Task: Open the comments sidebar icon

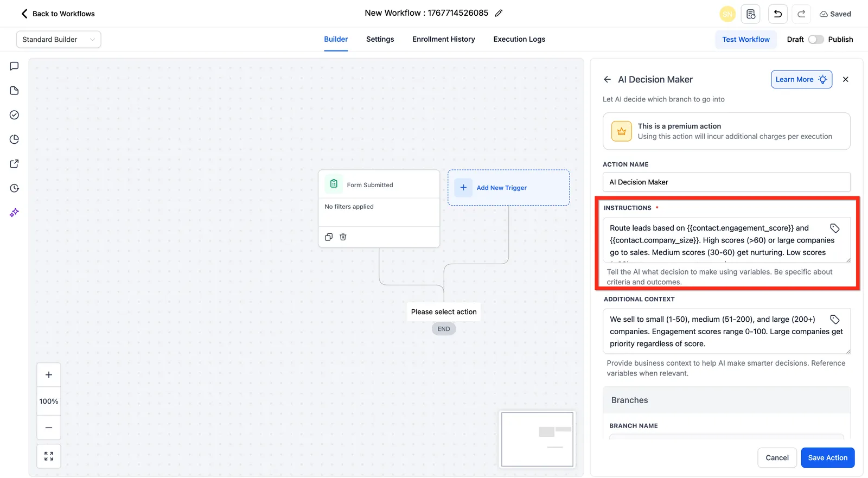Action: (x=15, y=66)
